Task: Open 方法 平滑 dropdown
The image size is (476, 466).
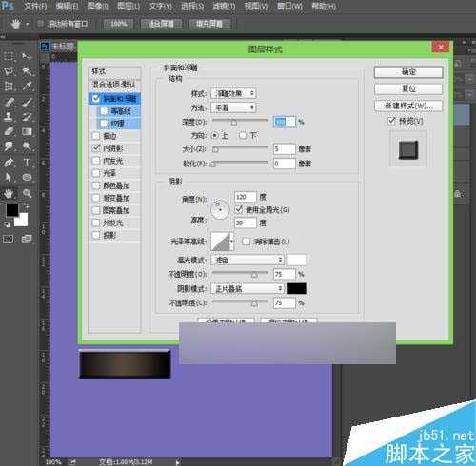Action: click(x=233, y=107)
